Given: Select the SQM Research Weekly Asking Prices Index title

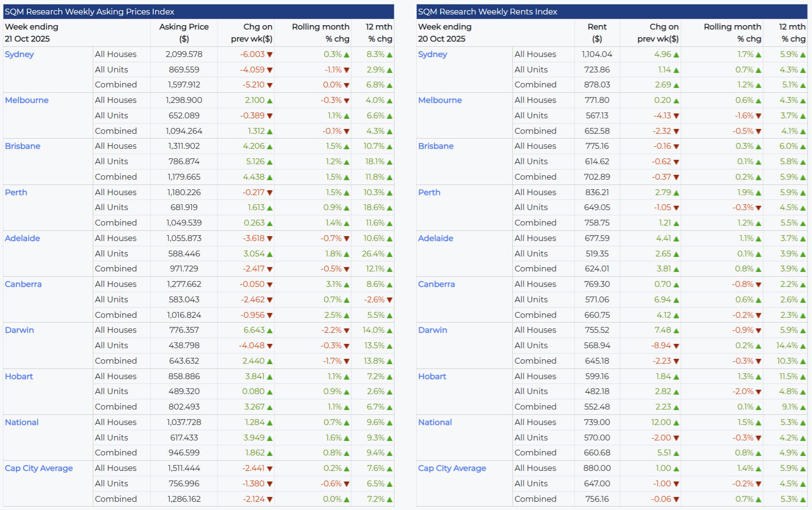Looking at the screenshot, I should click(89, 12).
